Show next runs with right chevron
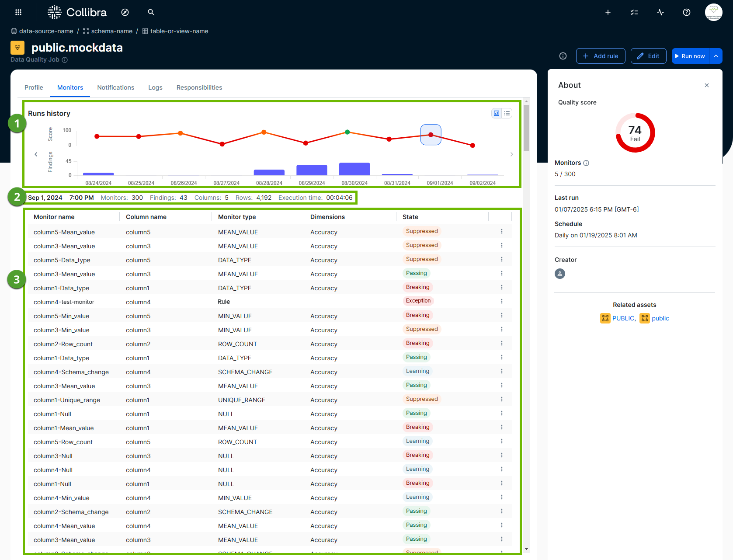Viewport: 733px width, 560px height. 511,154
